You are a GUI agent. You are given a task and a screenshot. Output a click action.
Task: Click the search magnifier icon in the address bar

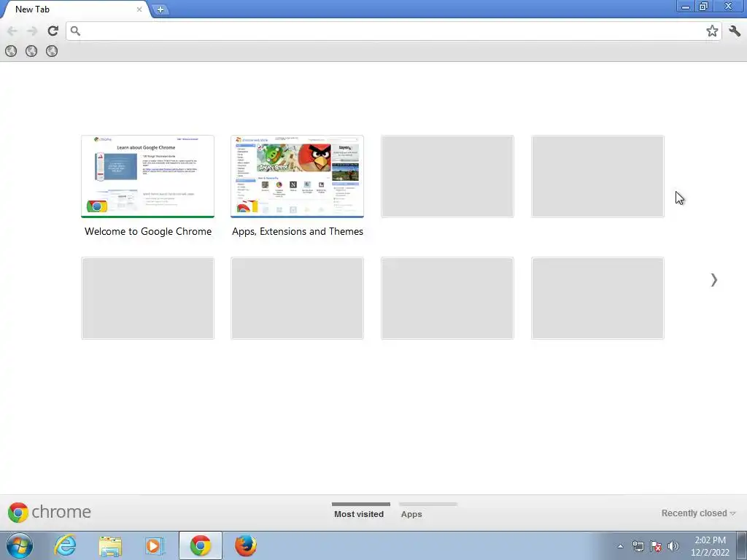click(x=75, y=31)
